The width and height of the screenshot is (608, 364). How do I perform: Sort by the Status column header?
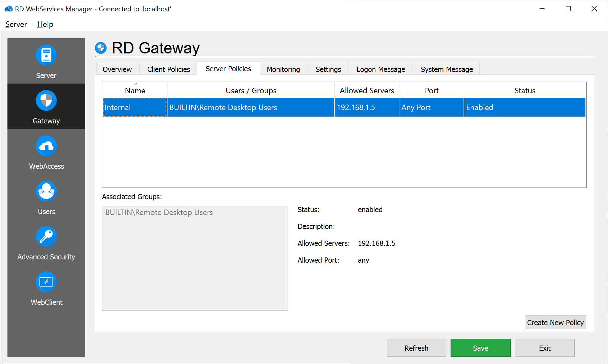coord(525,90)
